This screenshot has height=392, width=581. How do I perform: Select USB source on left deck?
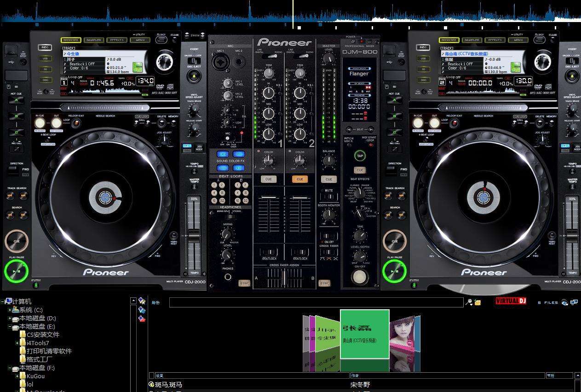[x=45, y=58]
